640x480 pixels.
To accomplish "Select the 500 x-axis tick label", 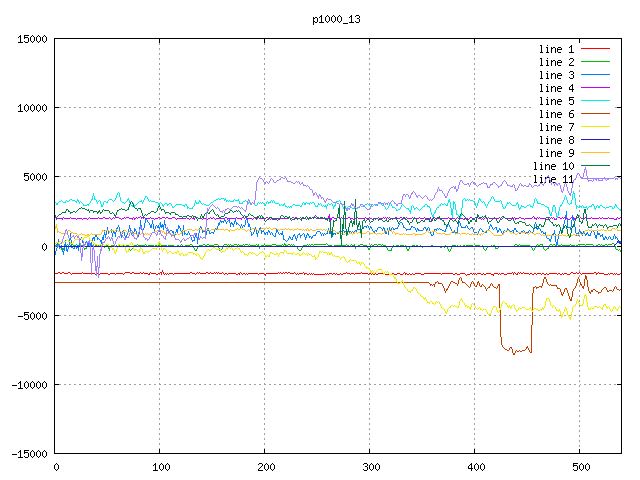I will click(579, 466).
